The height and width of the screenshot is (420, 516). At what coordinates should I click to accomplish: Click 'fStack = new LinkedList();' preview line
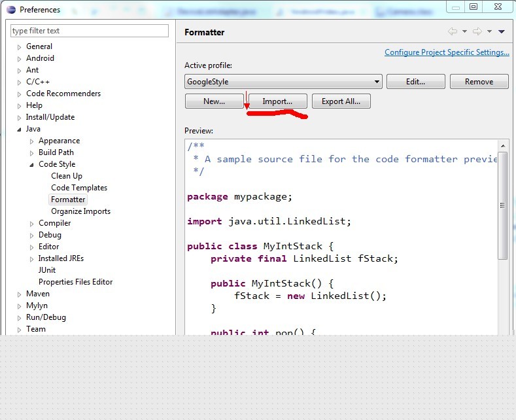click(x=311, y=296)
